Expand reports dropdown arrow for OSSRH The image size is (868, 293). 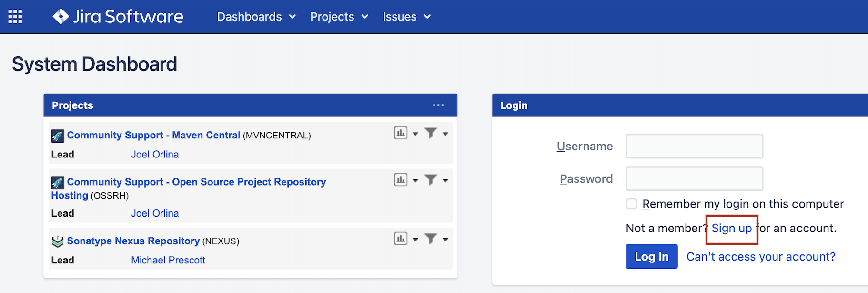[x=415, y=181]
